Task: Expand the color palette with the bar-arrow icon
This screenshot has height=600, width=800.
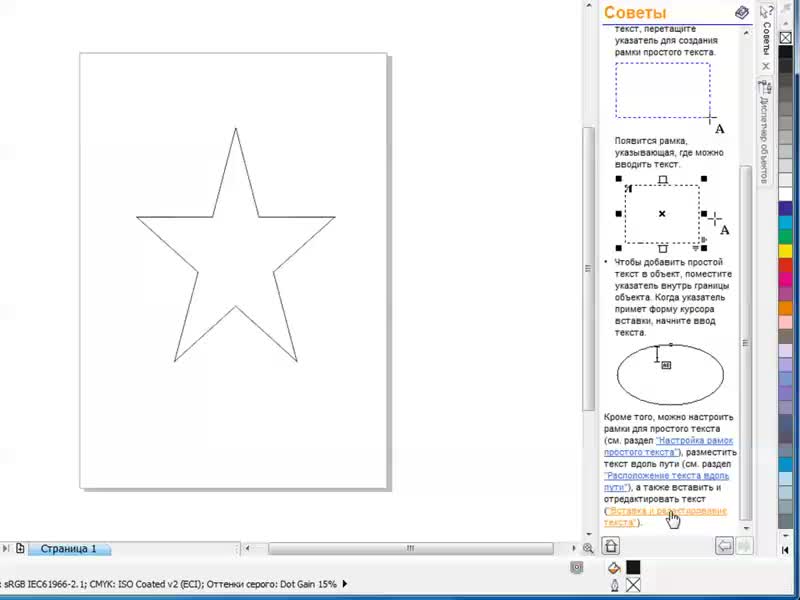Action: click(786, 550)
